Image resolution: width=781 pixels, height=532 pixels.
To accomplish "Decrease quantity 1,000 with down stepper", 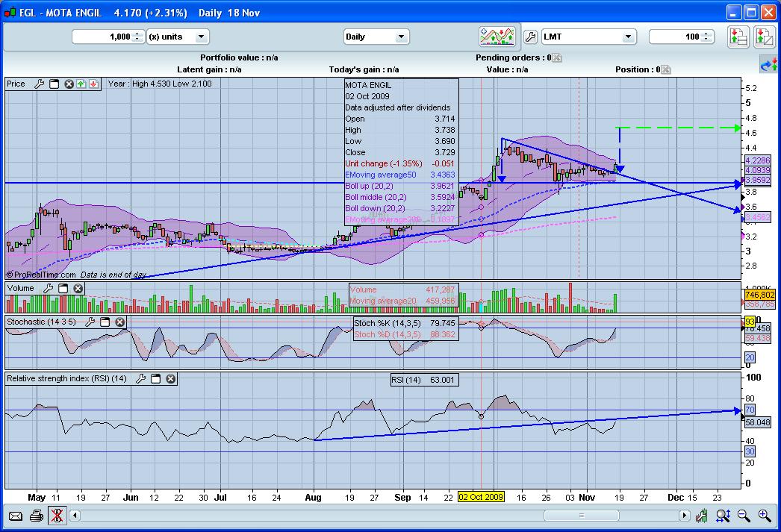I will point(137,40).
